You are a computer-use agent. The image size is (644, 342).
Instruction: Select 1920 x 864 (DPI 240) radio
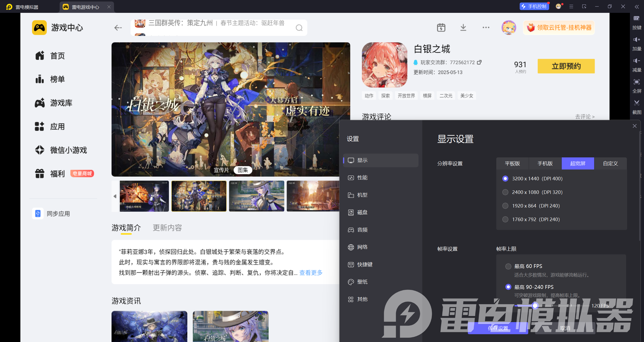[x=505, y=206]
